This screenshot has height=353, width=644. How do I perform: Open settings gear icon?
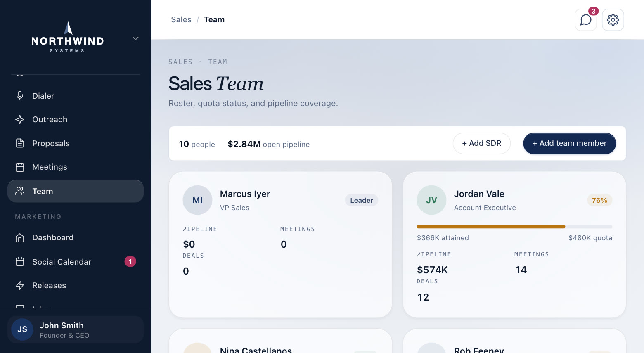(x=613, y=20)
